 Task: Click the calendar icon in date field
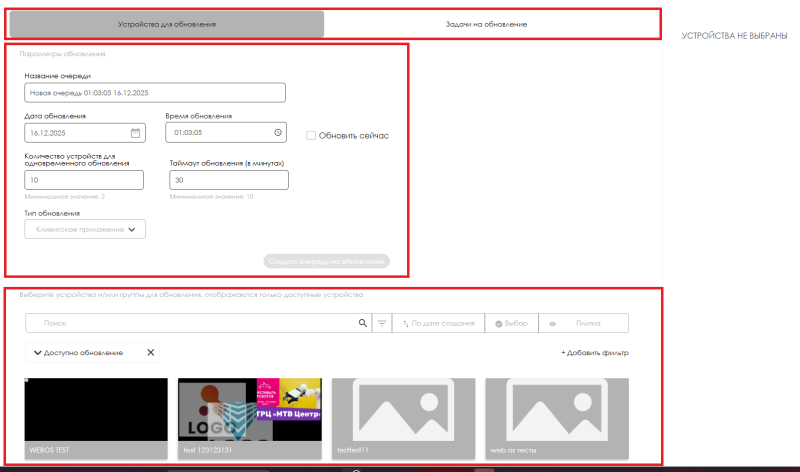(135, 132)
